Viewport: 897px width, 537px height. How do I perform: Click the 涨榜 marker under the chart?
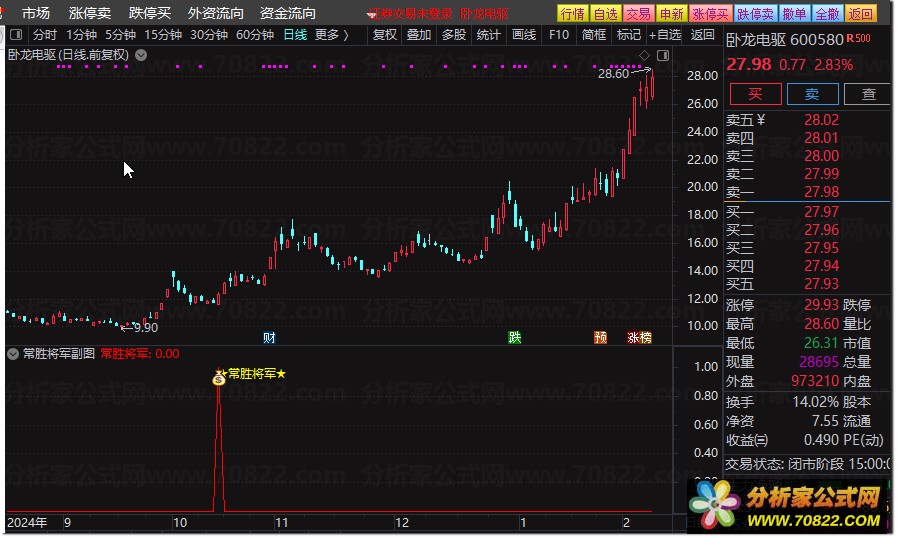640,337
